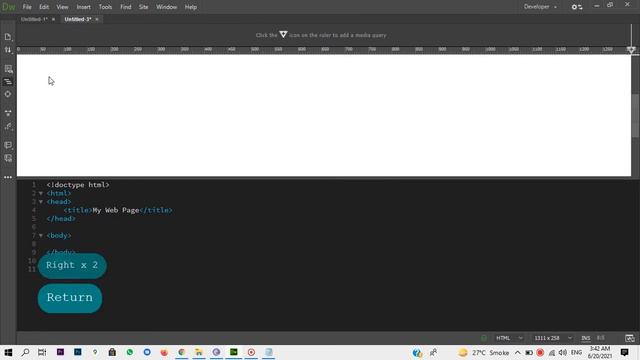Click the My Web Page title text
This screenshot has width=640, height=360.
point(116,210)
